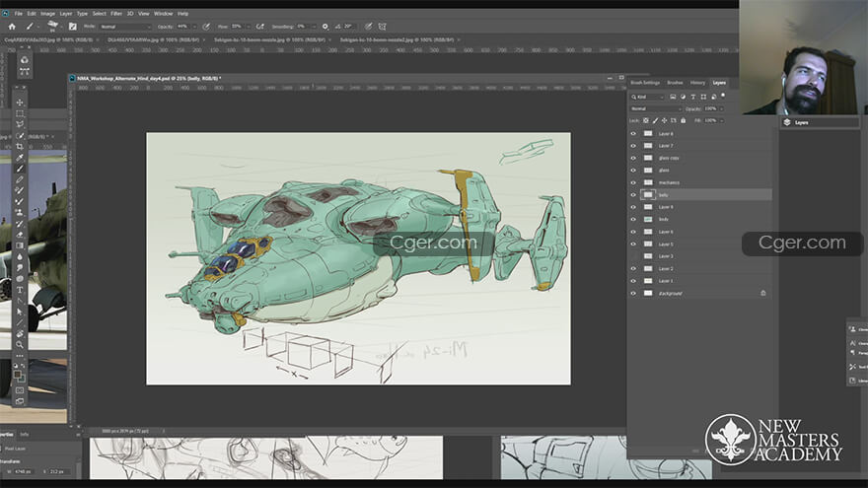Select the Clone Stamp tool
The image size is (868, 488).
(x=20, y=213)
